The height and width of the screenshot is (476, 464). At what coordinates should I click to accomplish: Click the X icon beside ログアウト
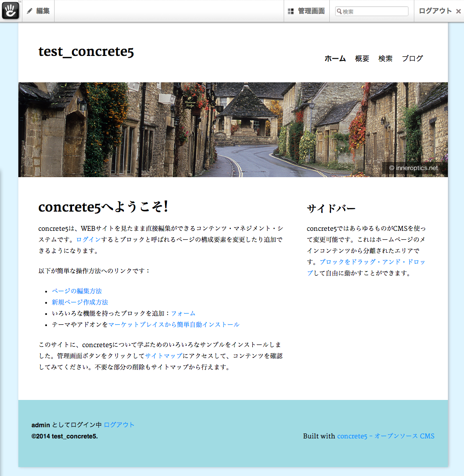(458, 11)
